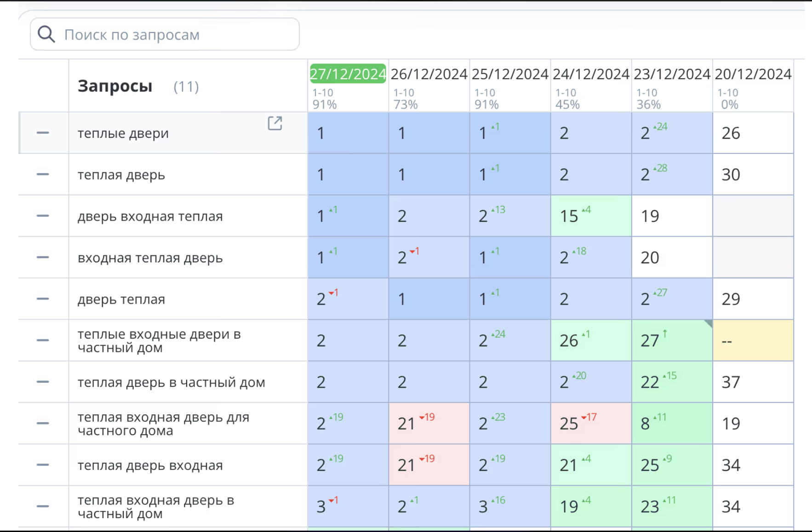Click the Запросы column header

point(115,86)
